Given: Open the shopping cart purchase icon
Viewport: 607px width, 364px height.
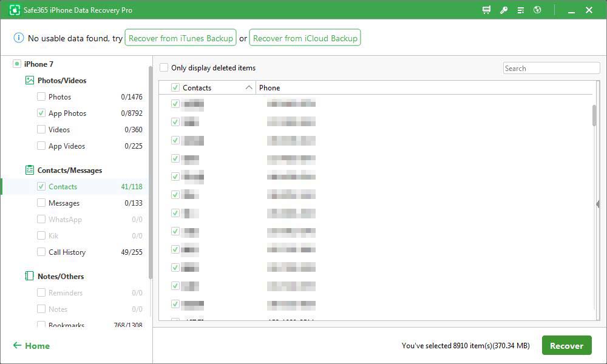Looking at the screenshot, I should 486,10.
